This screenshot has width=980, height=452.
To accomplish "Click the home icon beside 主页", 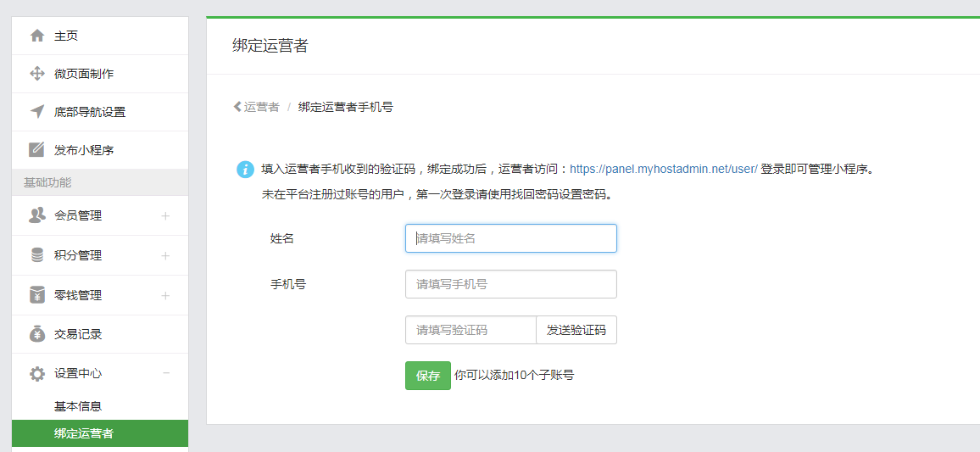I will click(37, 36).
